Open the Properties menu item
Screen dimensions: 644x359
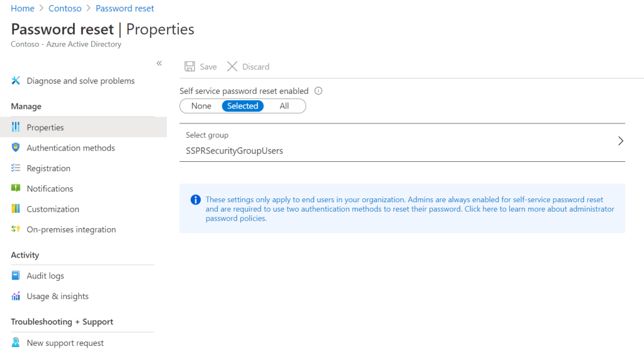45,127
